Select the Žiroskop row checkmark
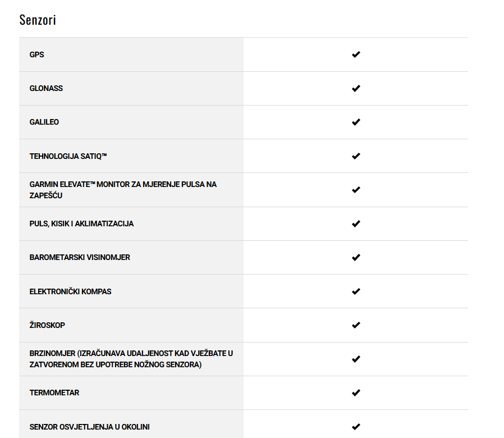 356,325
